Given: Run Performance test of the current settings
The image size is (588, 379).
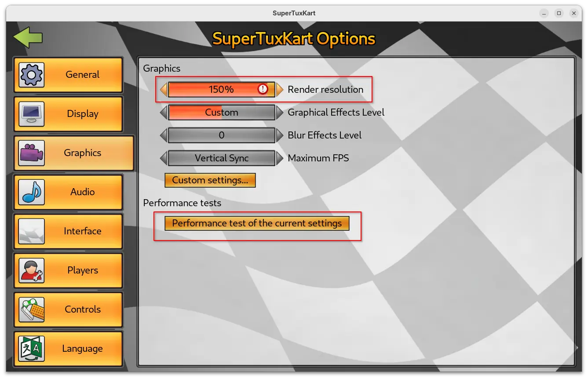Looking at the screenshot, I should tap(256, 223).
